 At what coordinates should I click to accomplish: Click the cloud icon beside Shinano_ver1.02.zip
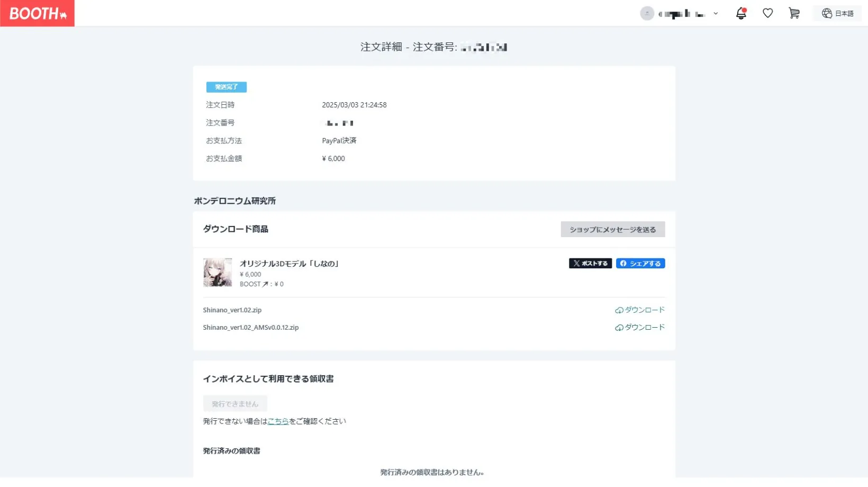click(619, 311)
